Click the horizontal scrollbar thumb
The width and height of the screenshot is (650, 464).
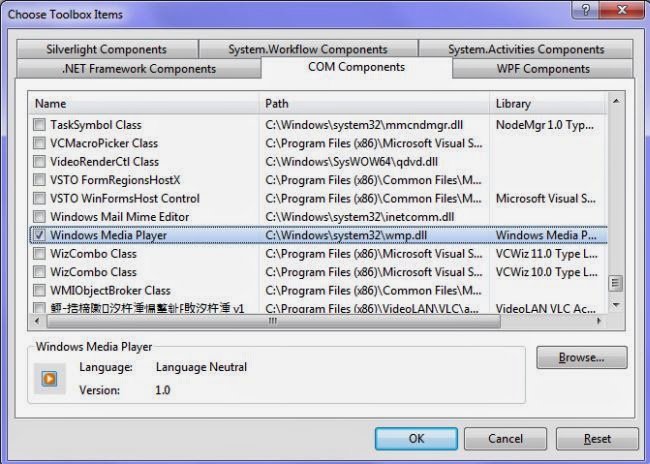(x=273, y=321)
